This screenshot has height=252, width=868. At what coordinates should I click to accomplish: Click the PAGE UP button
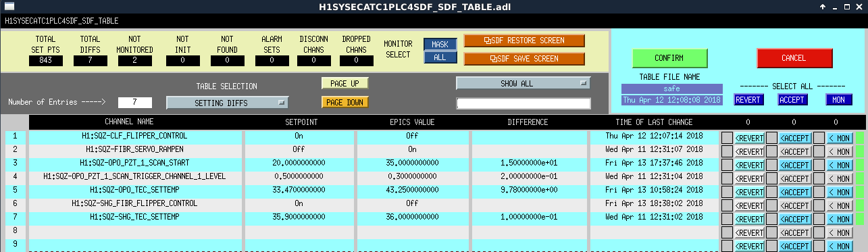click(x=344, y=83)
